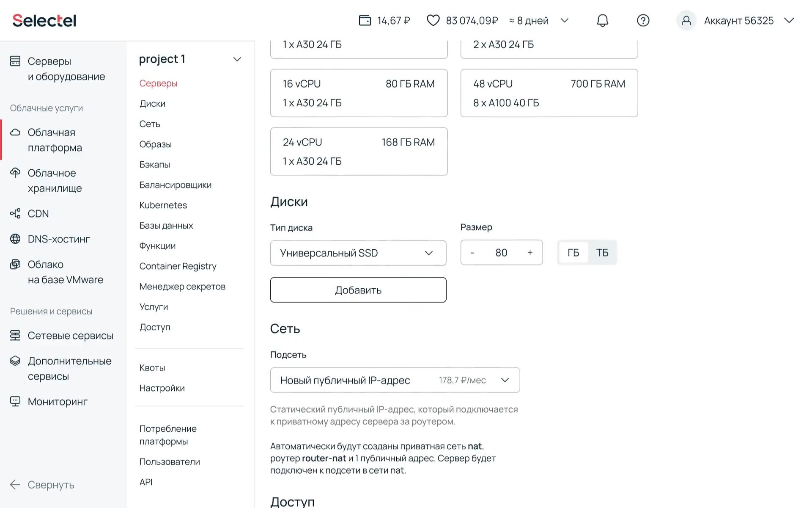Collapse sidebar with Свернуть arrow
Viewport: 812px width, 508px height.
(x=15, y=485)
